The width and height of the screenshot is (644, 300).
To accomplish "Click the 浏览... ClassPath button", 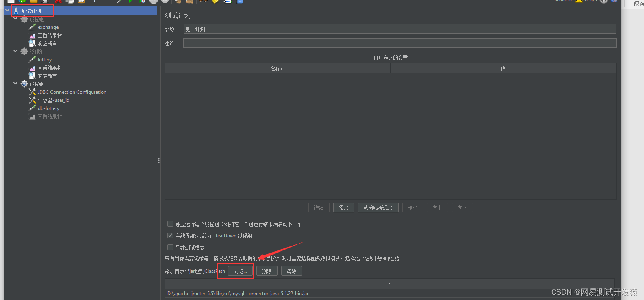I will point(240,271).
